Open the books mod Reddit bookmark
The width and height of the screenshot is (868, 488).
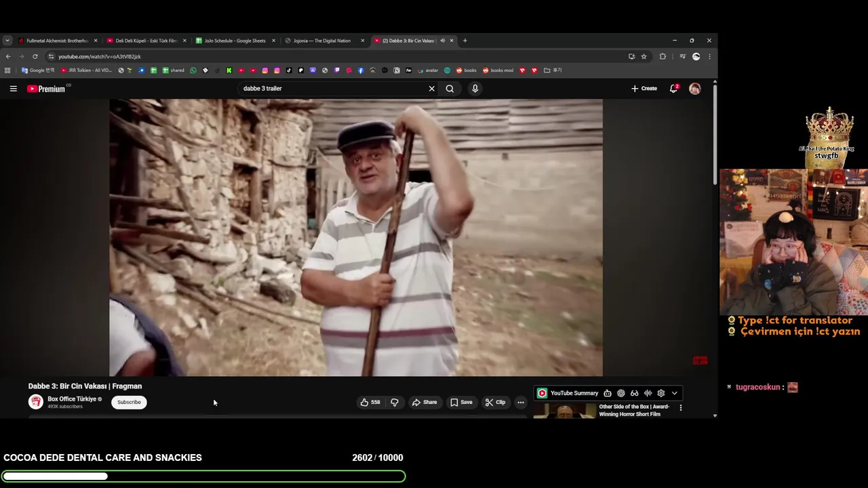[498, 70]
